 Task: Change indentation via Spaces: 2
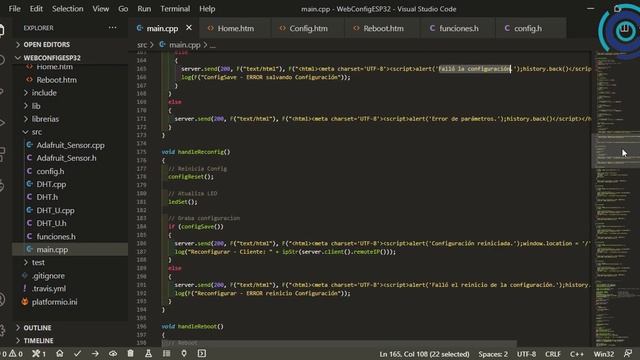[493, 354]
